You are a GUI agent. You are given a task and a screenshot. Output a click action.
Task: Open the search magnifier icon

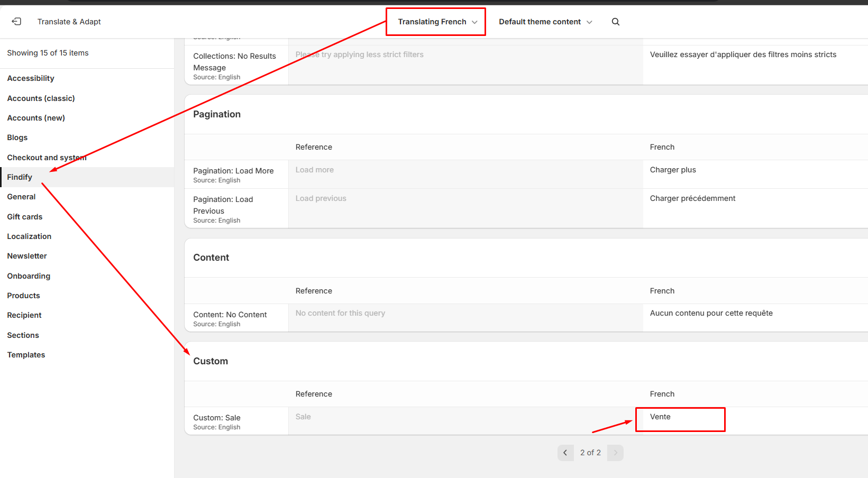(x=616, y=22)
